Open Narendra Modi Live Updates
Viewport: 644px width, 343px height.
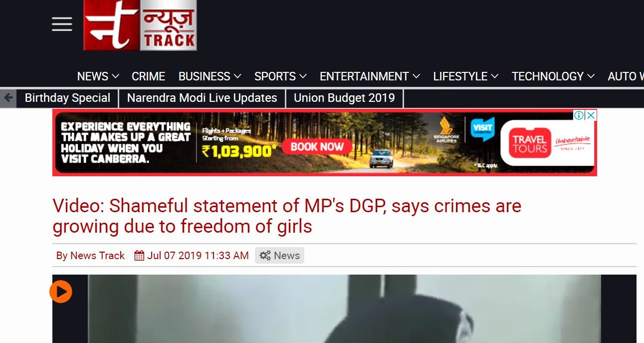click(x=202, y=98)
